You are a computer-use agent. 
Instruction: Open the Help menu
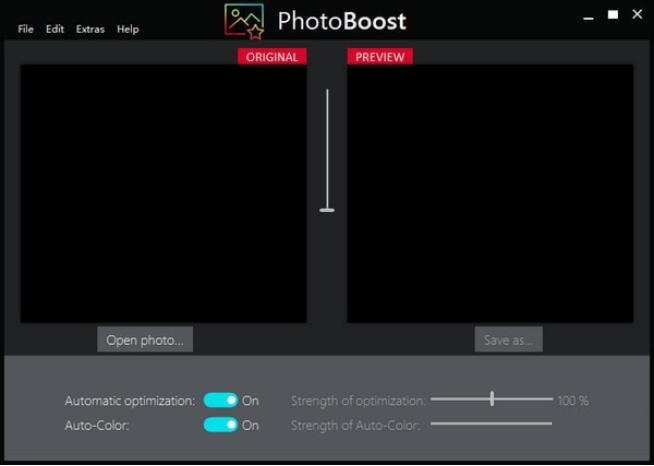[128, 29]
